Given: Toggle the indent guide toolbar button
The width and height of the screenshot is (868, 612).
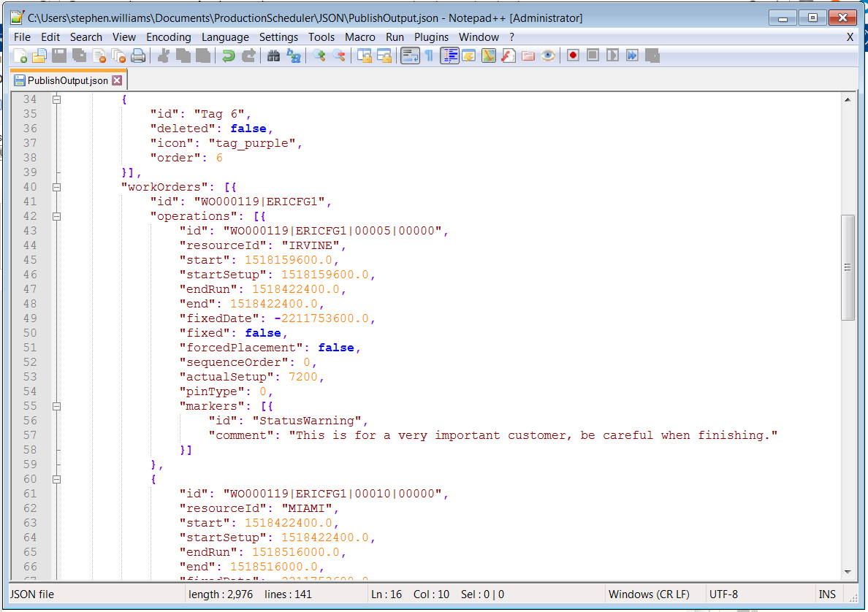Looking at the screenshot, I should point(449,56).
